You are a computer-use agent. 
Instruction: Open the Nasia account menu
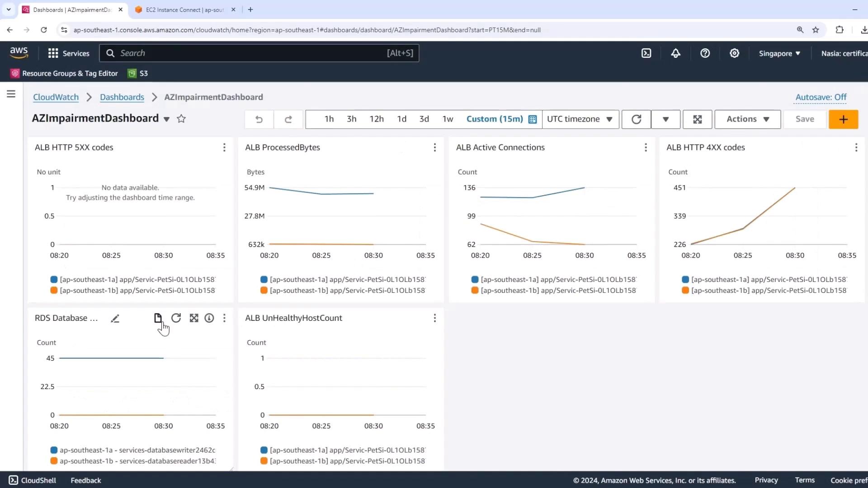844,53
